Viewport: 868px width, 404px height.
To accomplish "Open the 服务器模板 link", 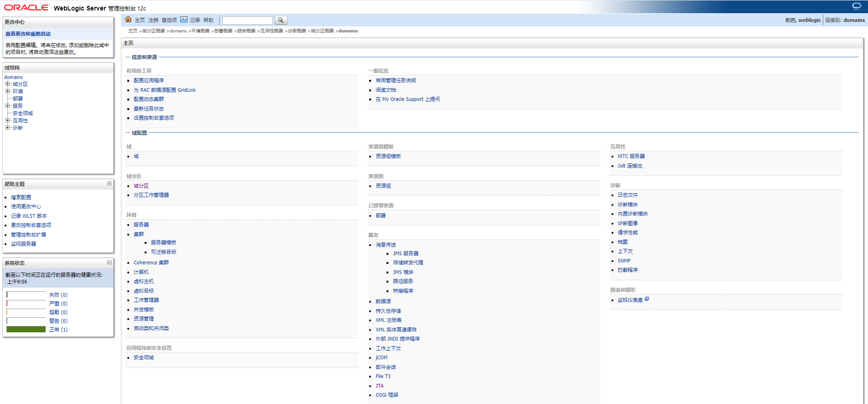I will 164,242.
